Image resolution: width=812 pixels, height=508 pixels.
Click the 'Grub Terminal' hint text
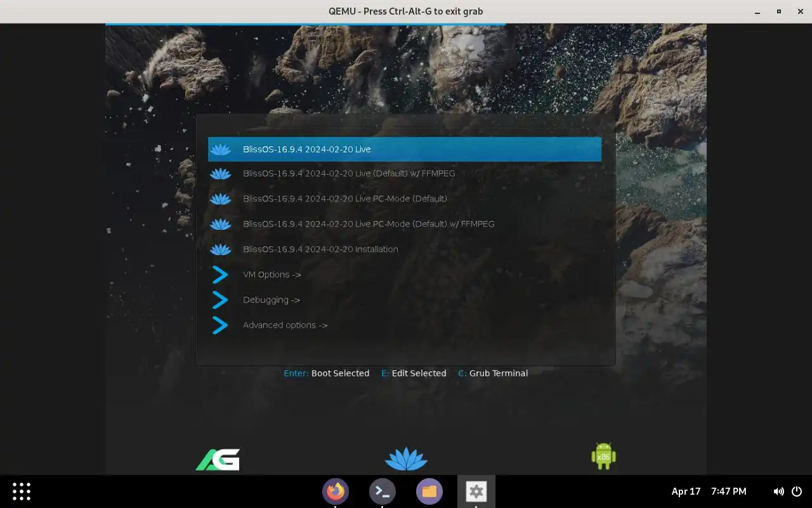click(499, 373)
